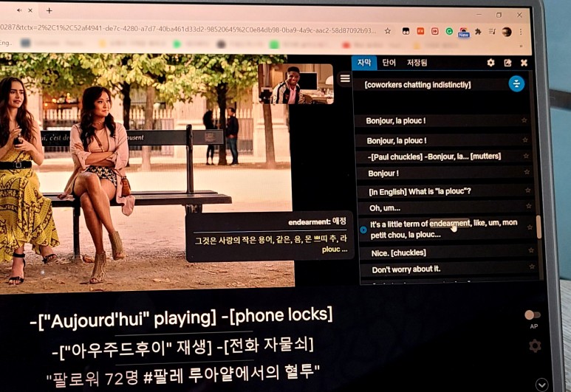Click the export subtitles icon

(x=507, y=63)
